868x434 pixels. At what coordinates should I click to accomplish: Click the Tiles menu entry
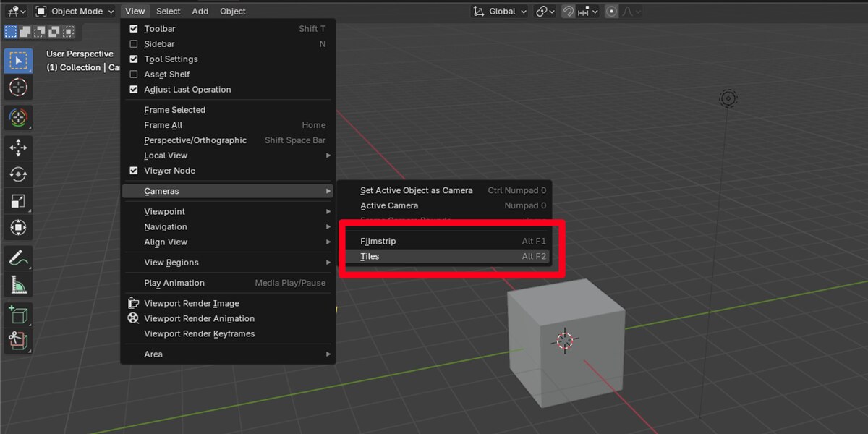click(446, 257)
